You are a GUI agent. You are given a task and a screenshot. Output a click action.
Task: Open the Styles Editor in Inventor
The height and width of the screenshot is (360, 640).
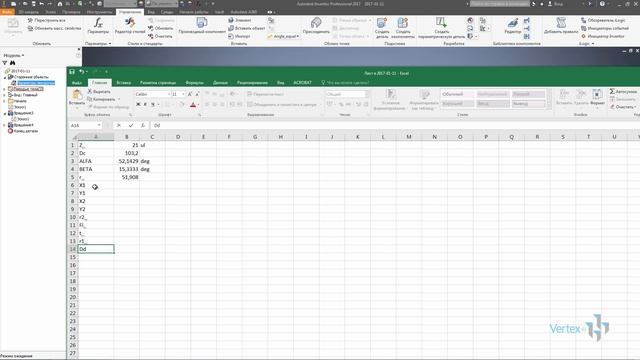130,26
